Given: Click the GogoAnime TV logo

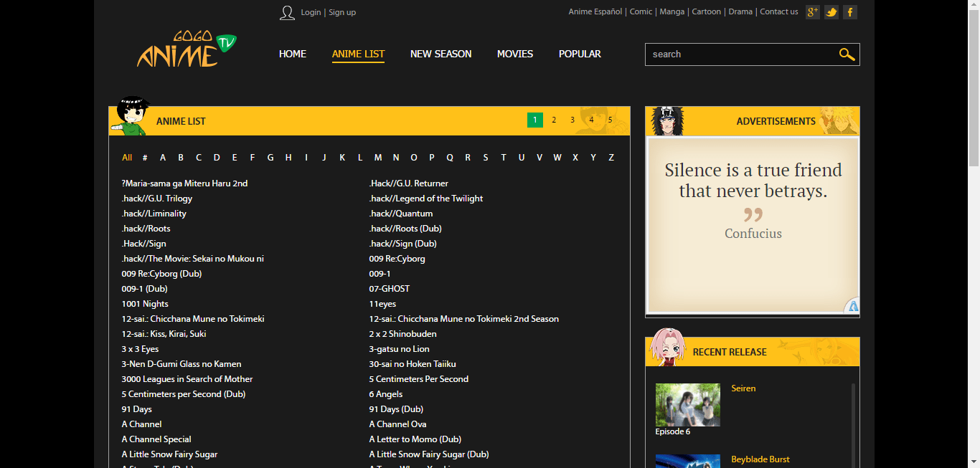Looking at the screenshot, I should (187, 50).
